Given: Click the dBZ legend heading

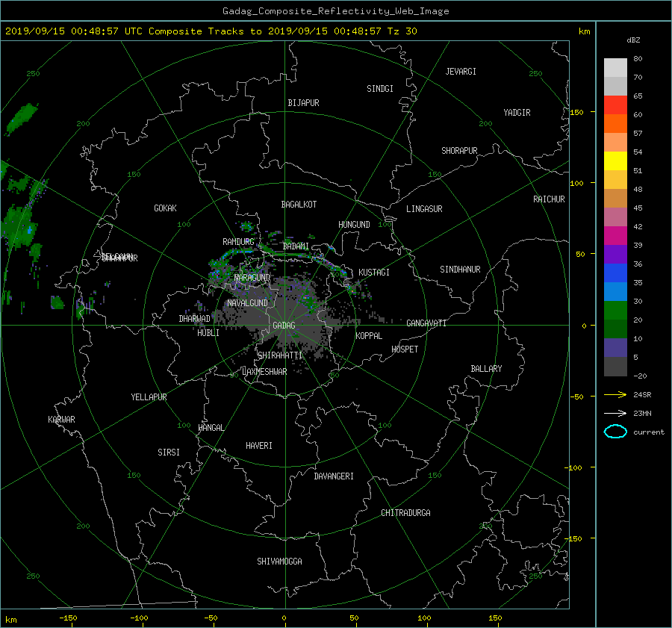Looking at the screenshot, I should pyautogui.click(x=633, y=40).
